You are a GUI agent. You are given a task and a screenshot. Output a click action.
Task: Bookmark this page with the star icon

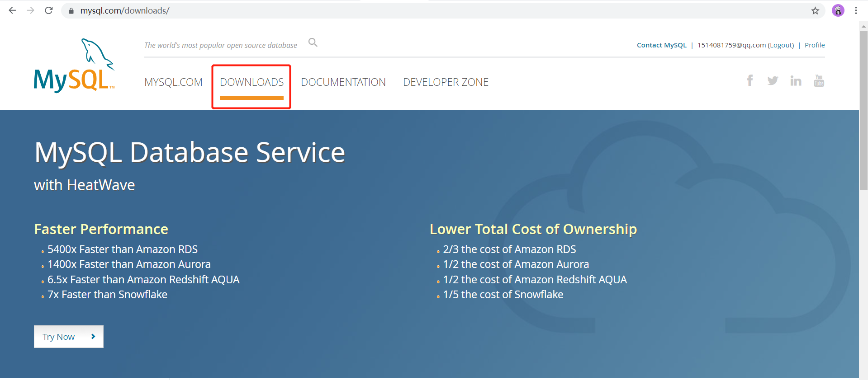815,11
